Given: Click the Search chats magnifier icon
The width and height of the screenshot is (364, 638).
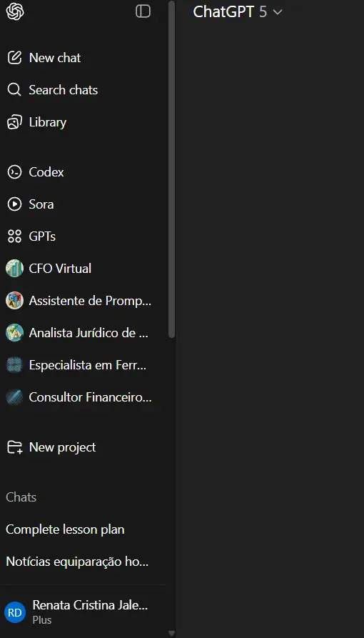Looking at the screenshot, I should (14, 90).
